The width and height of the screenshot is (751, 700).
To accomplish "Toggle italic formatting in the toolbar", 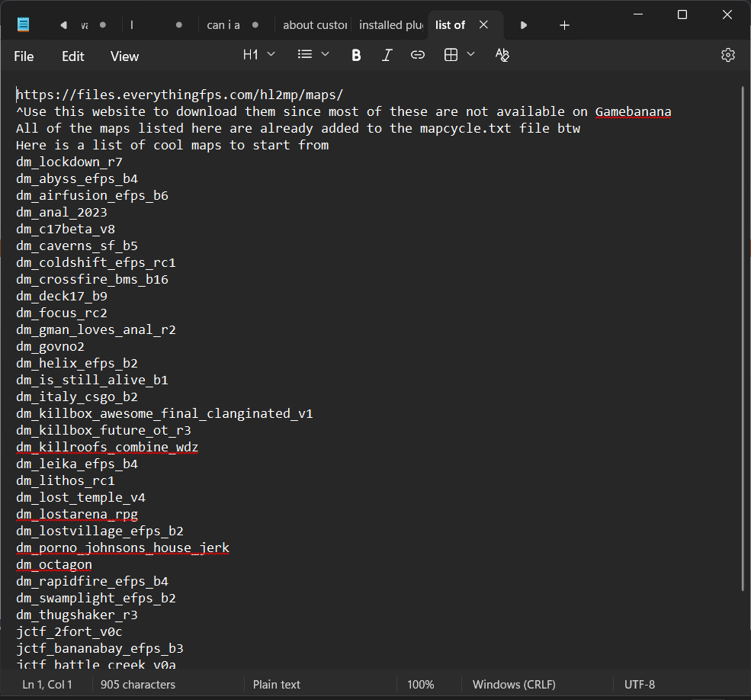I will click(x=387, y=55).
